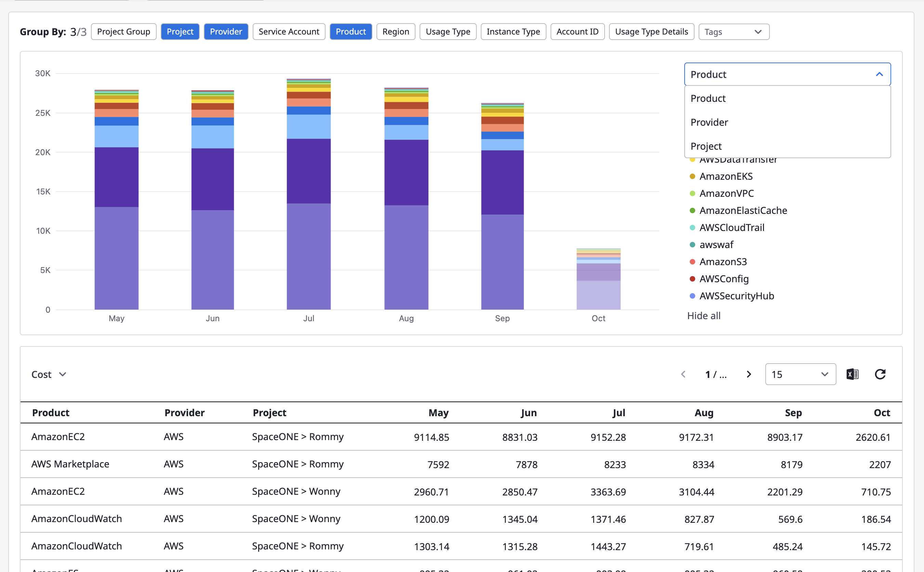This screenshot has width=924, height=572.
Task: Toggle Usage Type Details grouping
Action: pyautogui.click(x=651, y=31)
